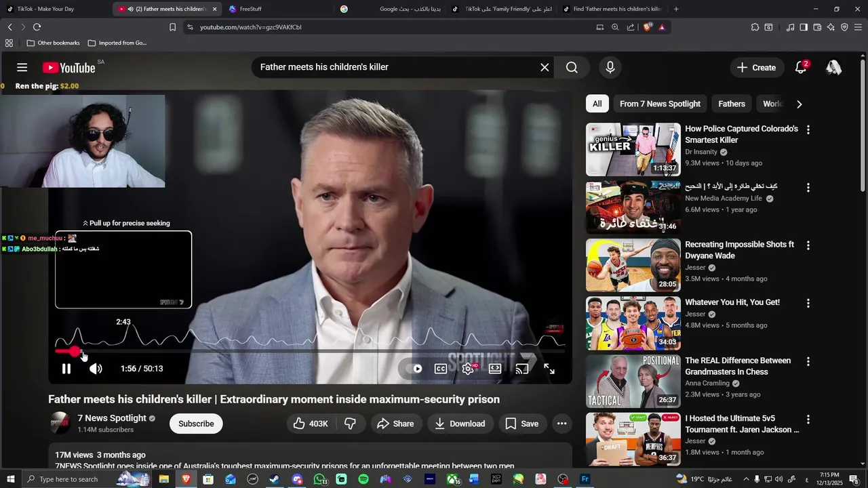
Task: Open YouTube notifications bell
Action: coord(801,67)
